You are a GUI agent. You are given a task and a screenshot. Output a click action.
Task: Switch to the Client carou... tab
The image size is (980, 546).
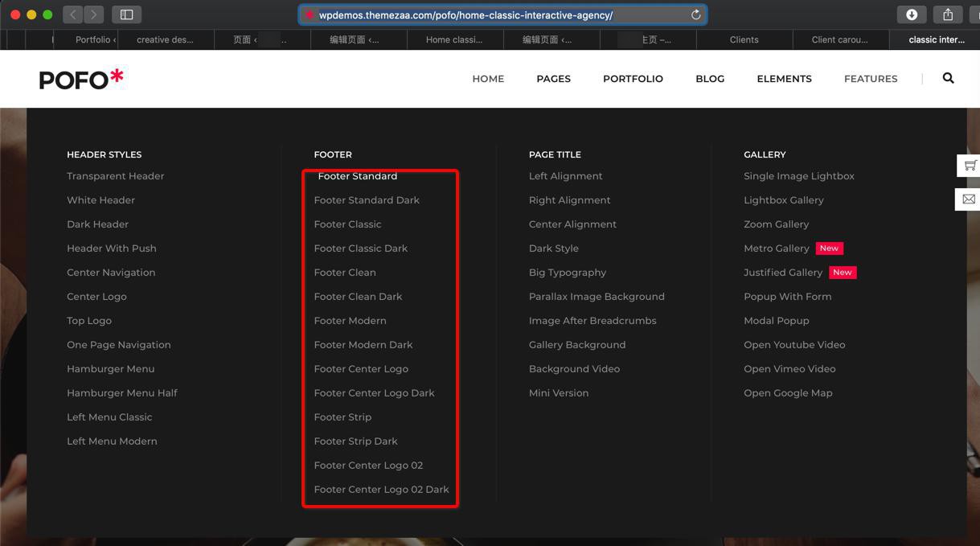(839, 39)
